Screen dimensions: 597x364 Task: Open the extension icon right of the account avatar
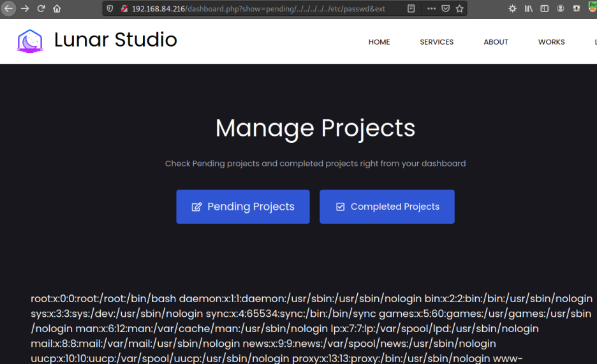(x=577, y=8)
